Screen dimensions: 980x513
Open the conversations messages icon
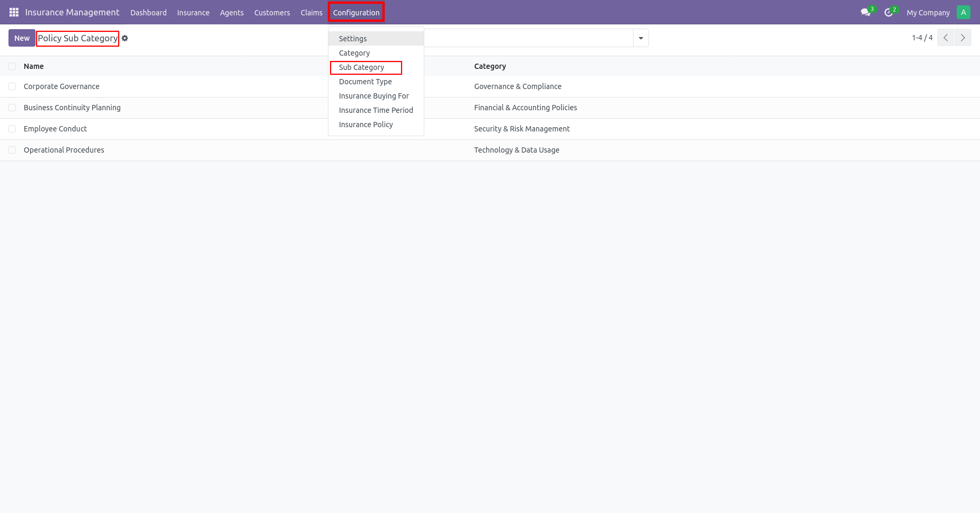coord(866,12)
